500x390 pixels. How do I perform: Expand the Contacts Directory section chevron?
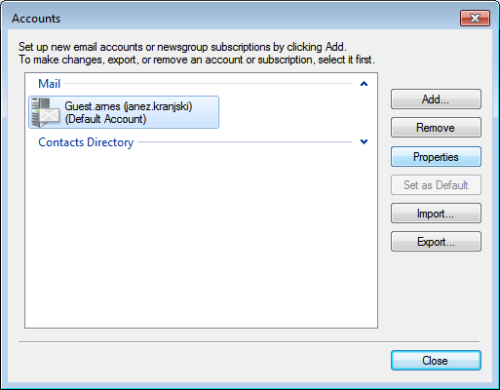(x=364, y=142)
